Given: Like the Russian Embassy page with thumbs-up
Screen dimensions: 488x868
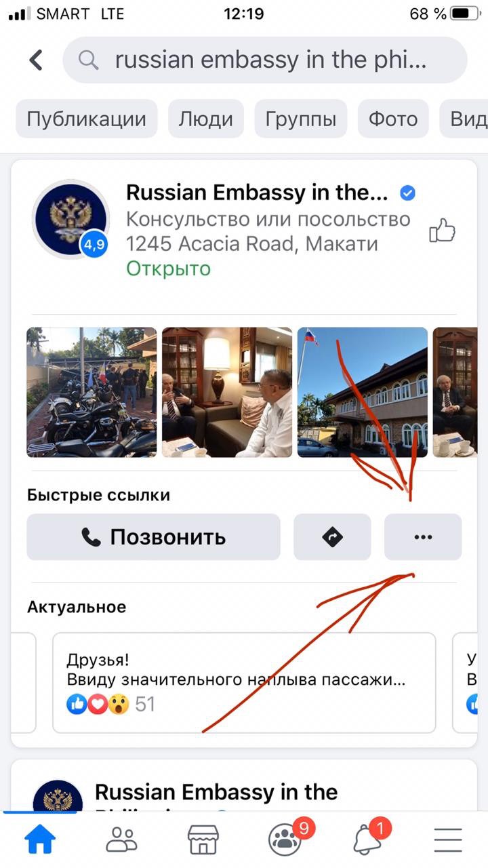Looking at the screenshot, I should (x=443, y=231).
